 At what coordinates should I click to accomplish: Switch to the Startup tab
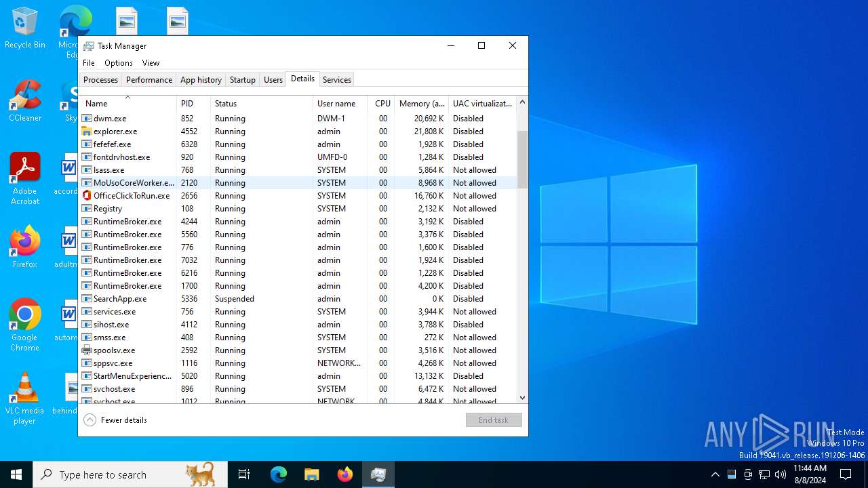tap(243, 80)
